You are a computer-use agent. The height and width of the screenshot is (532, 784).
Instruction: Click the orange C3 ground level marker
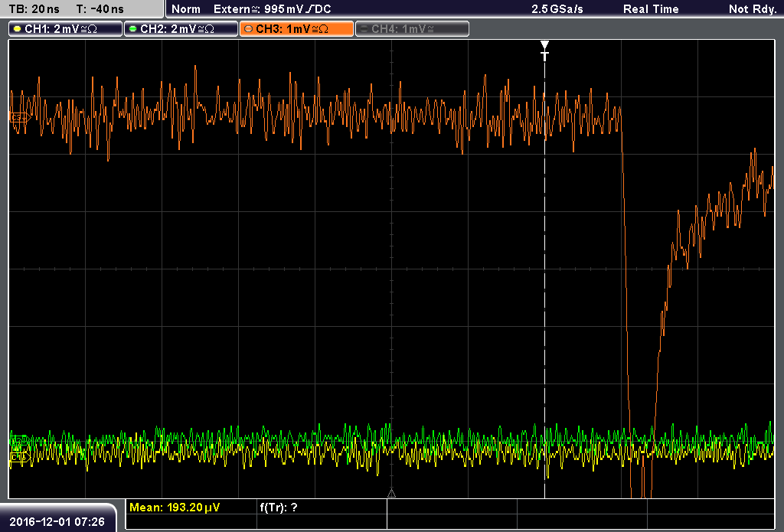(x=20, y=118)
